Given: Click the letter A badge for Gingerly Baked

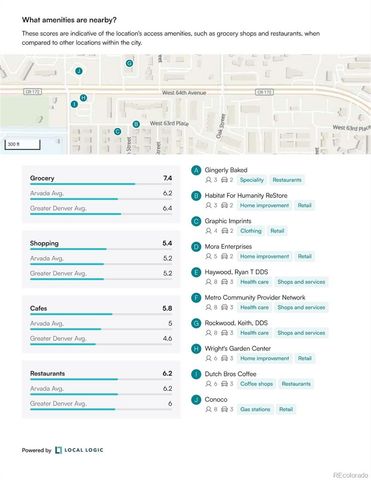Looking at the screenshot, I should (196, 170).
